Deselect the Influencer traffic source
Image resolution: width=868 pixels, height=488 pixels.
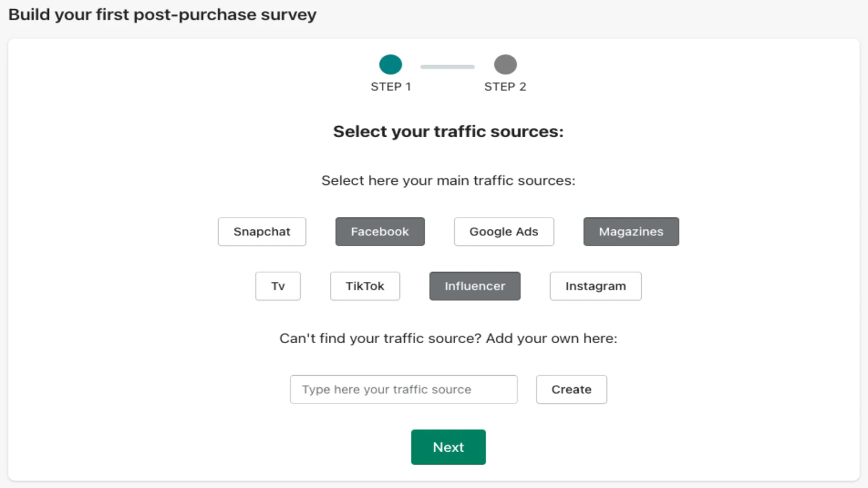tap(475, 286)
